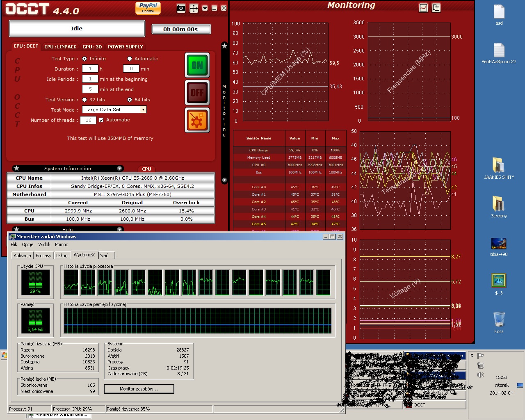
Task: Select the Automatic test type
Action: coord(130,59)
